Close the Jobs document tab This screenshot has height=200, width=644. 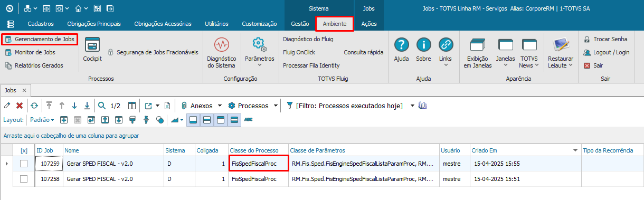click(24, 91)
